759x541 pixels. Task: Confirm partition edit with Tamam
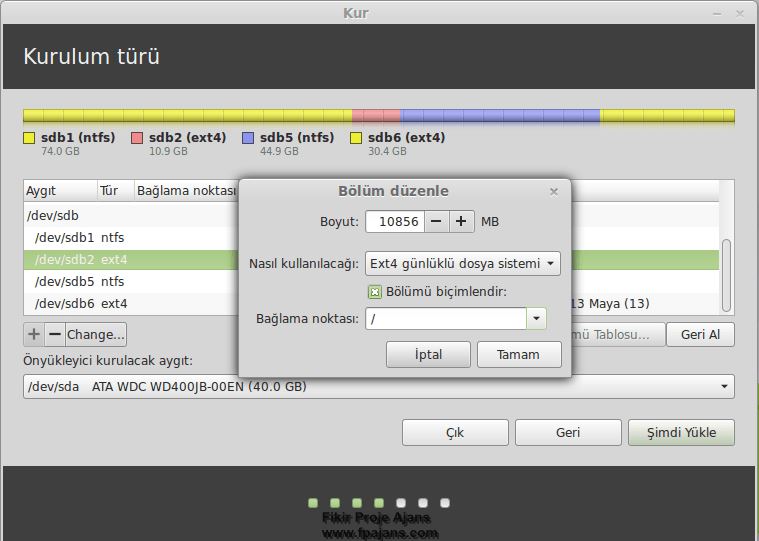(x=519, y=355)
